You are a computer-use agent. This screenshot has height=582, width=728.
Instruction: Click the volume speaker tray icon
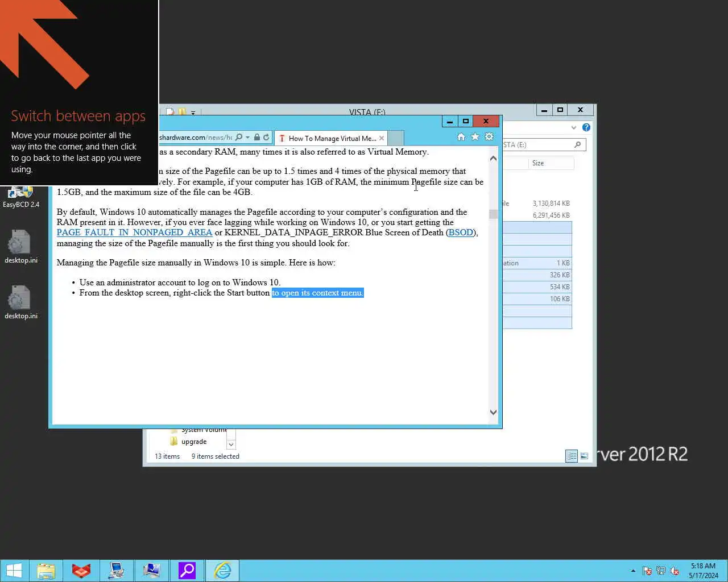click(x=675, y=571)
